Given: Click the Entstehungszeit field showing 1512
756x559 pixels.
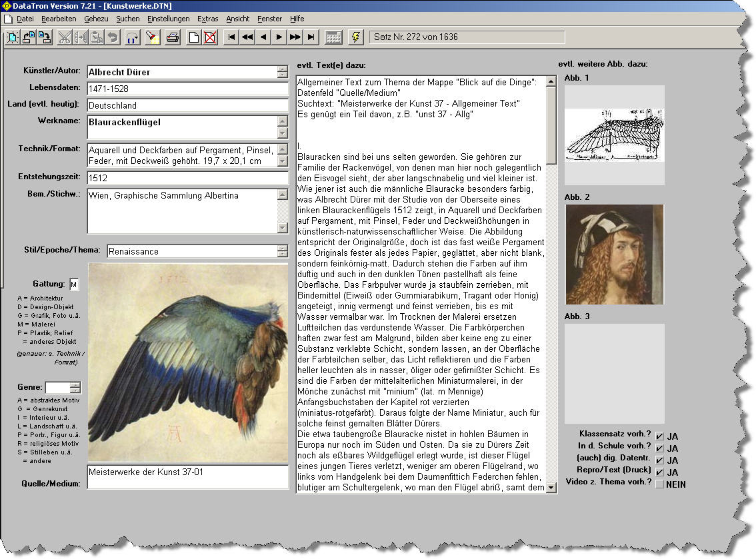Looking at the screenshot, I should (187, 178).
